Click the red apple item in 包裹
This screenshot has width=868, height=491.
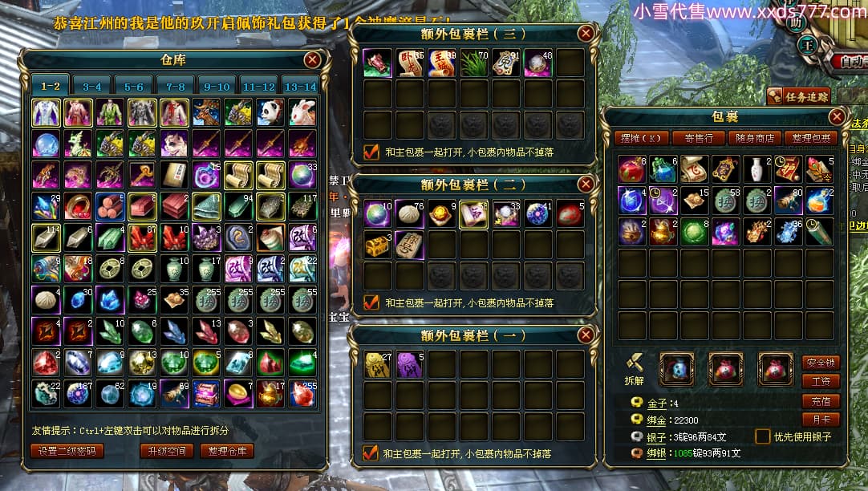(x=632, y=169)
